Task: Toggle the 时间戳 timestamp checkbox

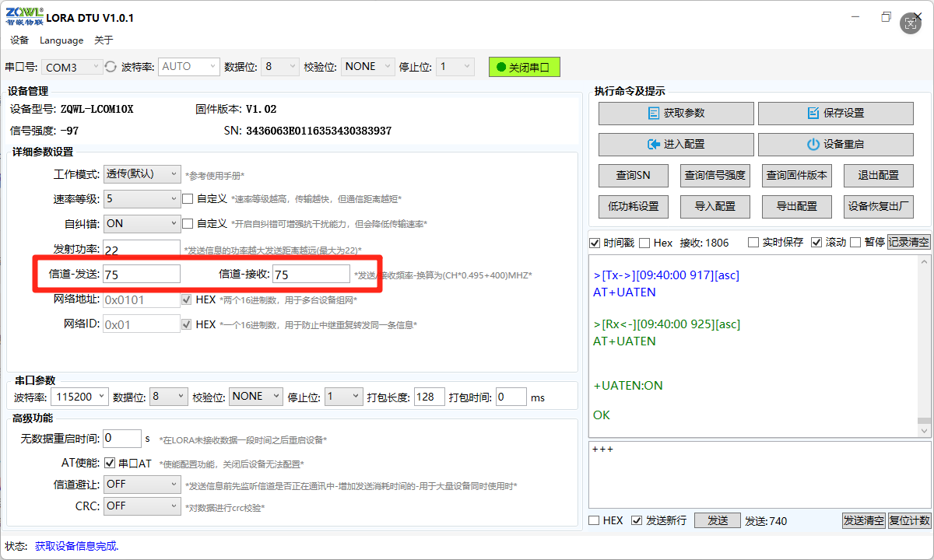Action: [595, 243]
